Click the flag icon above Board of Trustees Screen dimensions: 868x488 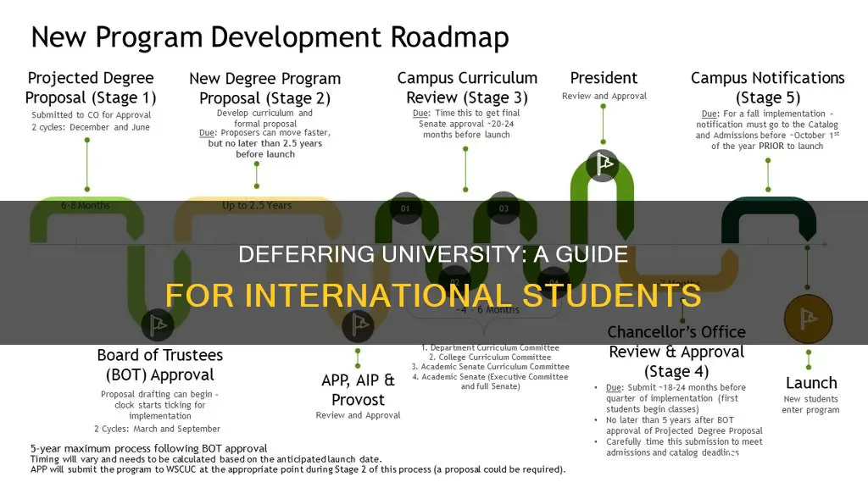(158, 324)
